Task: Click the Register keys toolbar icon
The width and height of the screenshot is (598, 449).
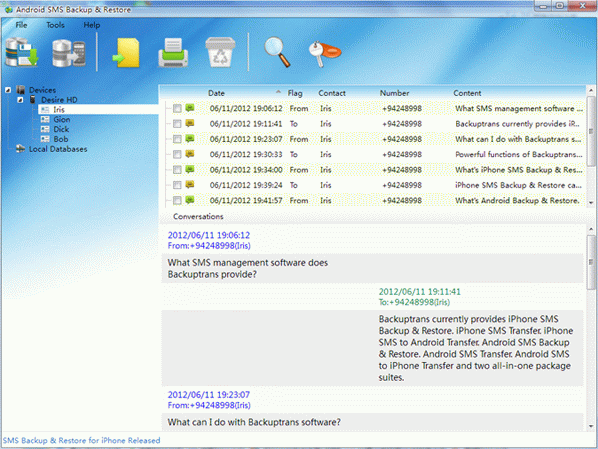Action: coord(324,53)
